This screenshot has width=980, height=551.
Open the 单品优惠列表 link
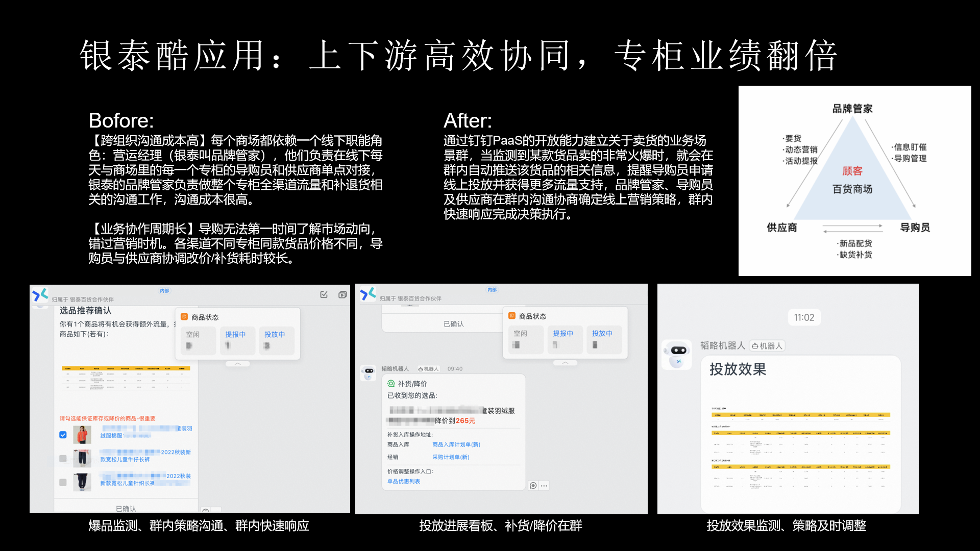(x=404, y=481)
